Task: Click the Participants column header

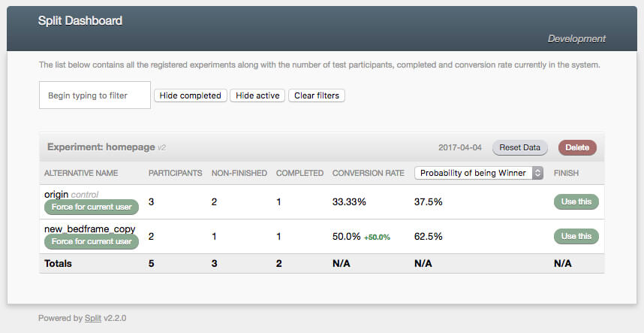Action: 175,173
